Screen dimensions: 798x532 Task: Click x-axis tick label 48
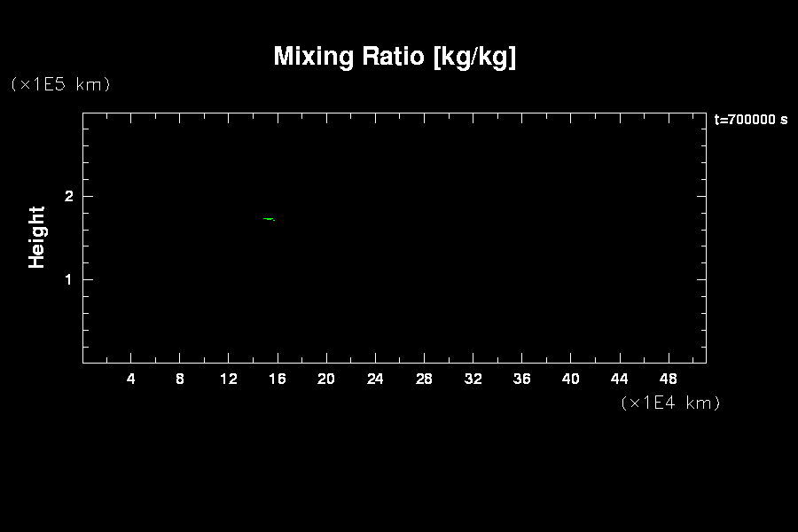click(x=669, y=379)
